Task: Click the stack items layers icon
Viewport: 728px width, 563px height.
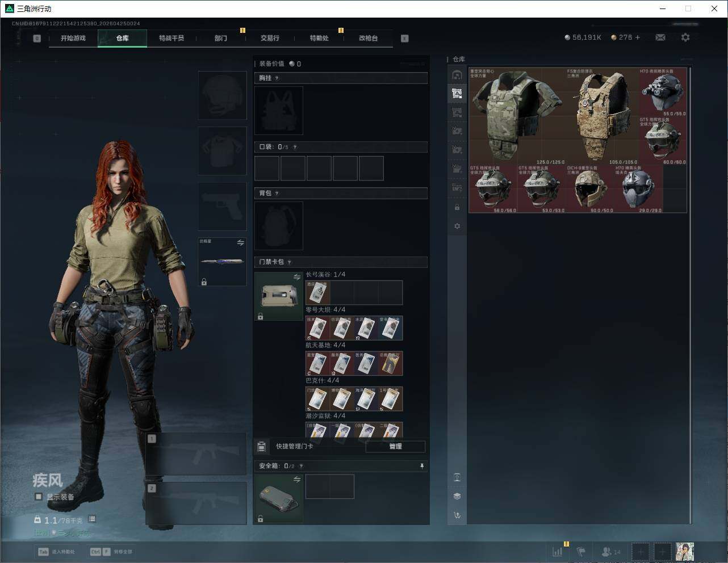Action: point(457,496)
